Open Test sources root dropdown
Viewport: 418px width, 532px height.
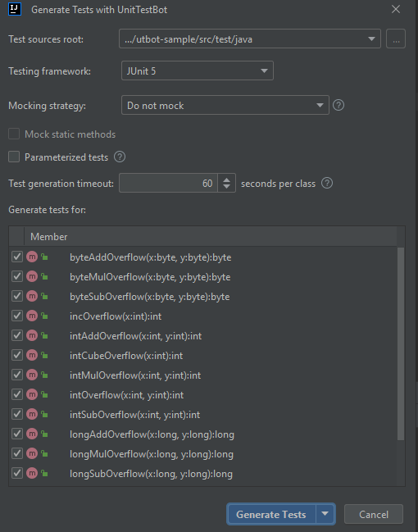point(250,39)
